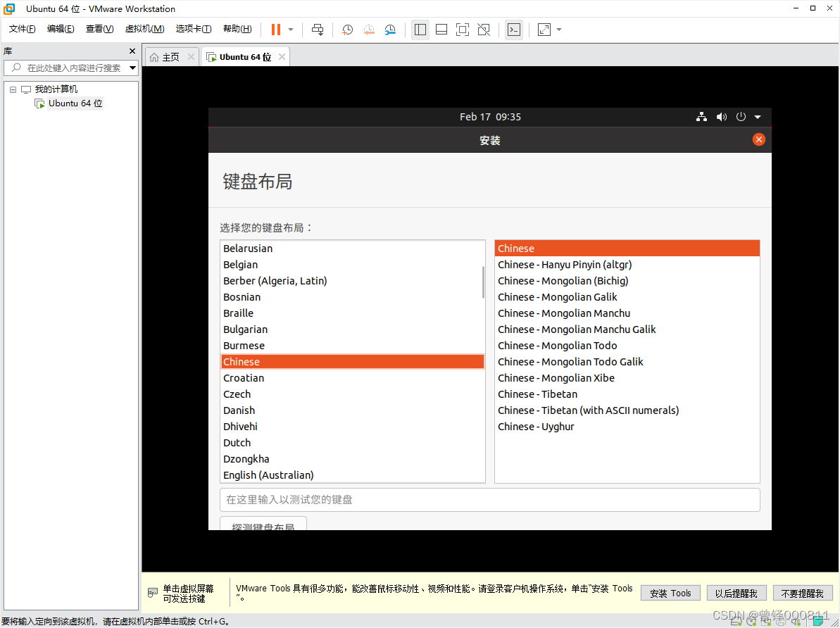Open the 选项卡 menu
Image resolution: width=840 pixels, height=628 pixels.
tap(194, 29)
